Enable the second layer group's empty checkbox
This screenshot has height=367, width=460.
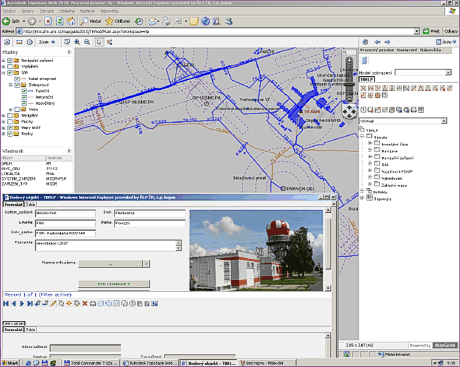click(10, 66)
